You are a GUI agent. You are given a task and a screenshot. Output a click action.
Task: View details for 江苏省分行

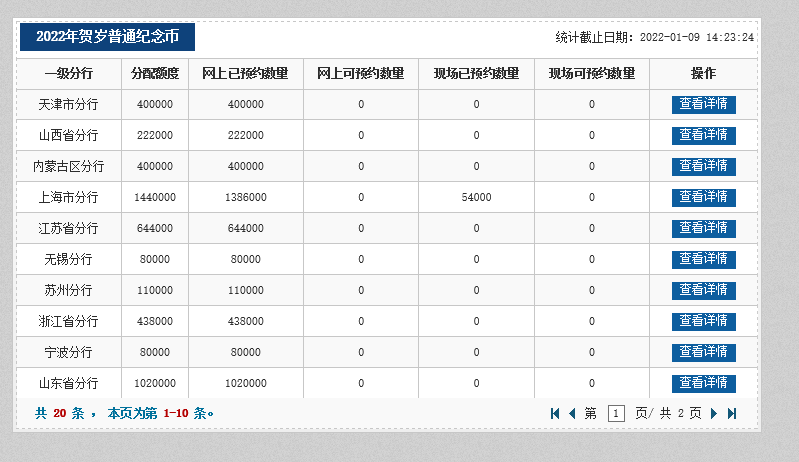(703, 229)
